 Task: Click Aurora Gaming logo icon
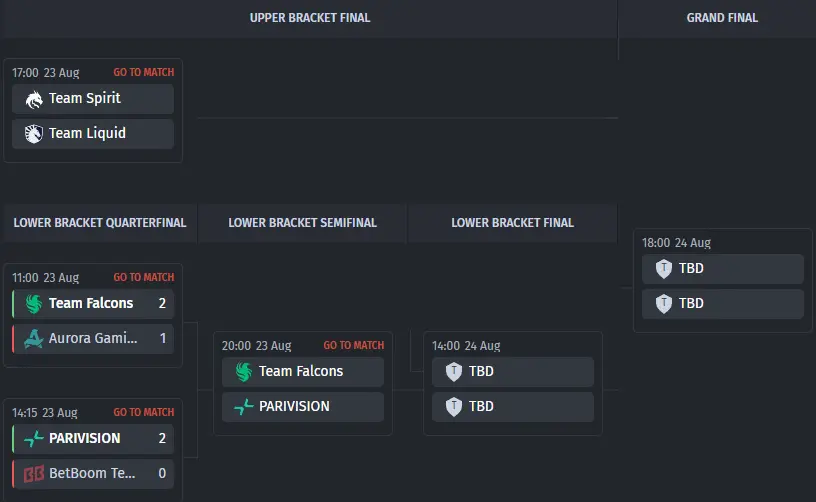point(34,339)
